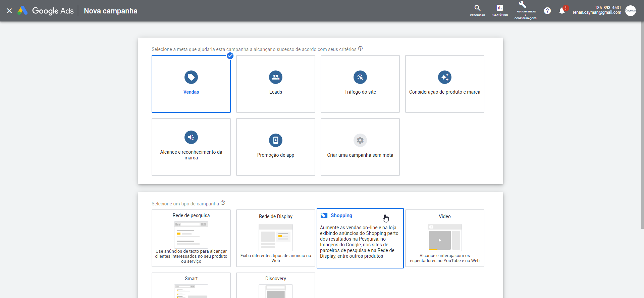Screen dimensions: 644x298
Task: Close the Nova campanha dialog with X
Action: tap(9, 11)
